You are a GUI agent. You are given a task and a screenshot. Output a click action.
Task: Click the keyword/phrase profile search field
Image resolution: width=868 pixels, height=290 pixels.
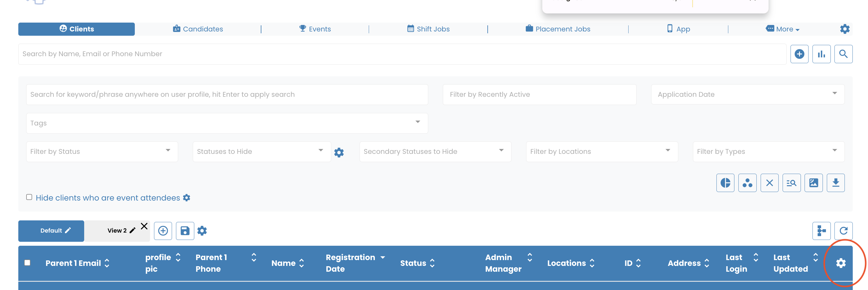(x=227, y=94)
